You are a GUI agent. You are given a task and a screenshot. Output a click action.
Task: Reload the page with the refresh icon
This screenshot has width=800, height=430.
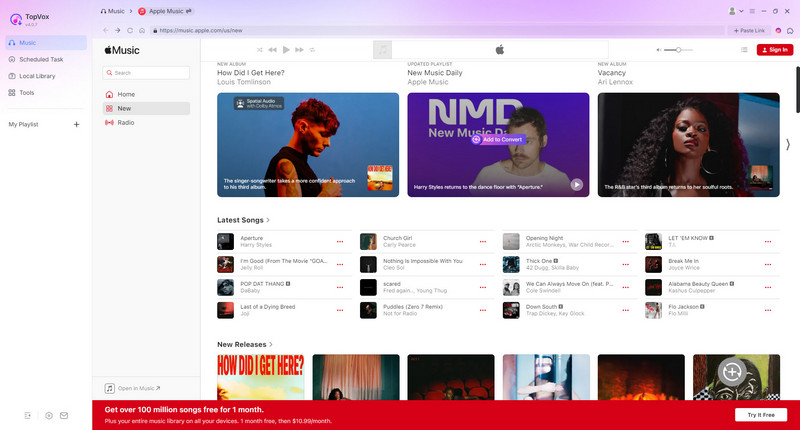(130, 31)
